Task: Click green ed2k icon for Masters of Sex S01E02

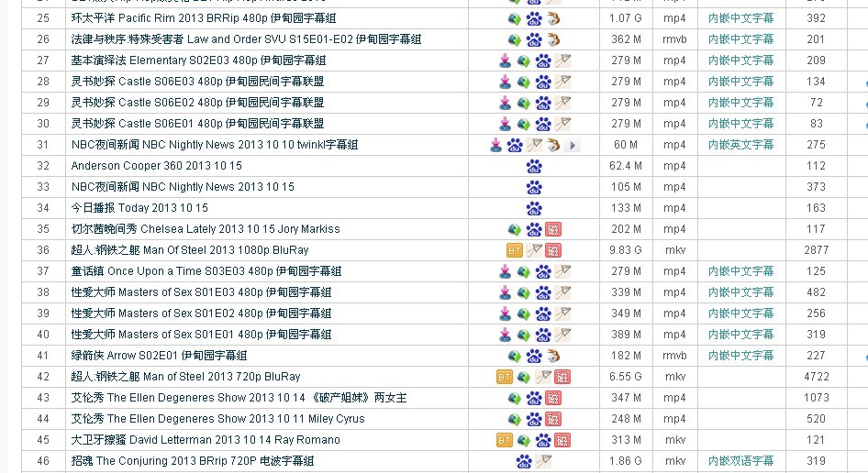Action: [x=524, y=313]
